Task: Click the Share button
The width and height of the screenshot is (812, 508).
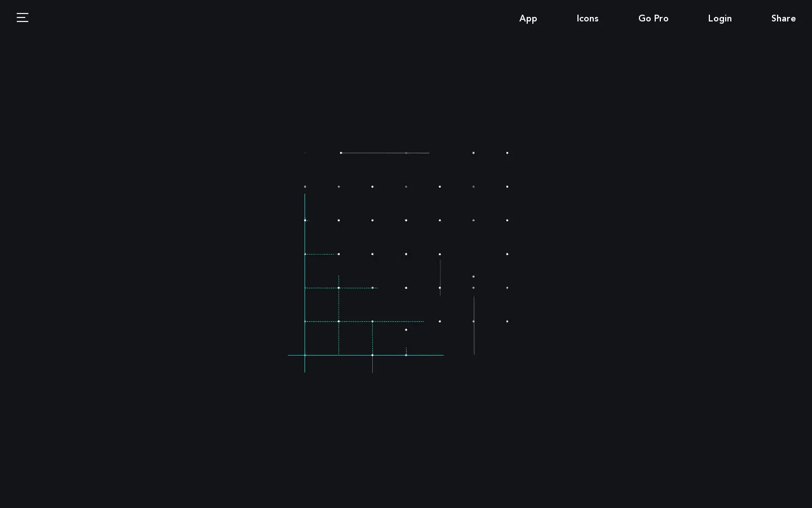Action: [x=784, y=19]
